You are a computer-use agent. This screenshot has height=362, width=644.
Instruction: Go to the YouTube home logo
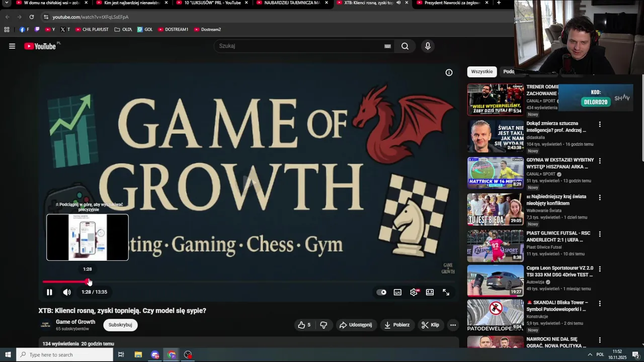point(40,46)
